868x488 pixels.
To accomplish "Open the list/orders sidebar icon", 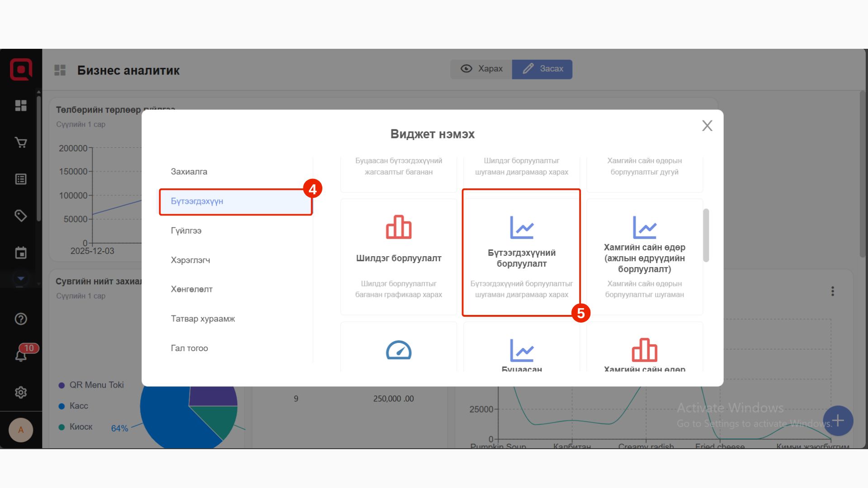I will pos(21,179).
